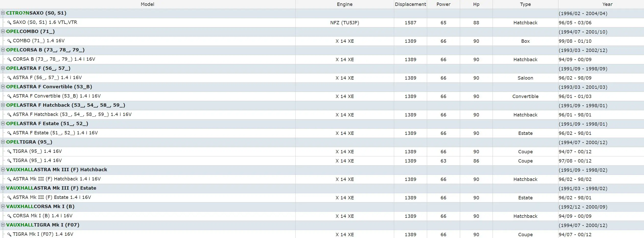Click search icon for TIGRA Mk I (F07) 1.4 16V
Image resolution: width=644 pixels, height=238 pixels.
coord(9,234)
